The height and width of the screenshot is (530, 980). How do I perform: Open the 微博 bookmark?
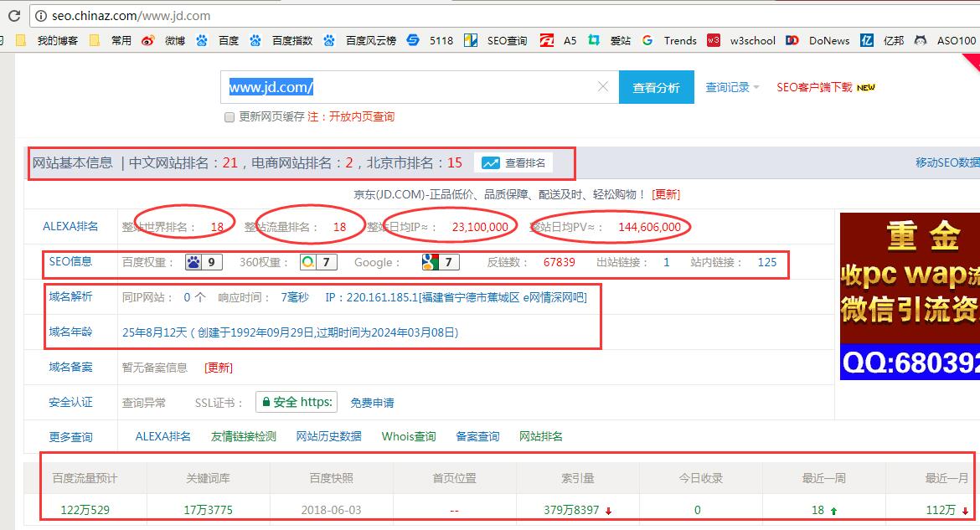click(x=163, y=41)
